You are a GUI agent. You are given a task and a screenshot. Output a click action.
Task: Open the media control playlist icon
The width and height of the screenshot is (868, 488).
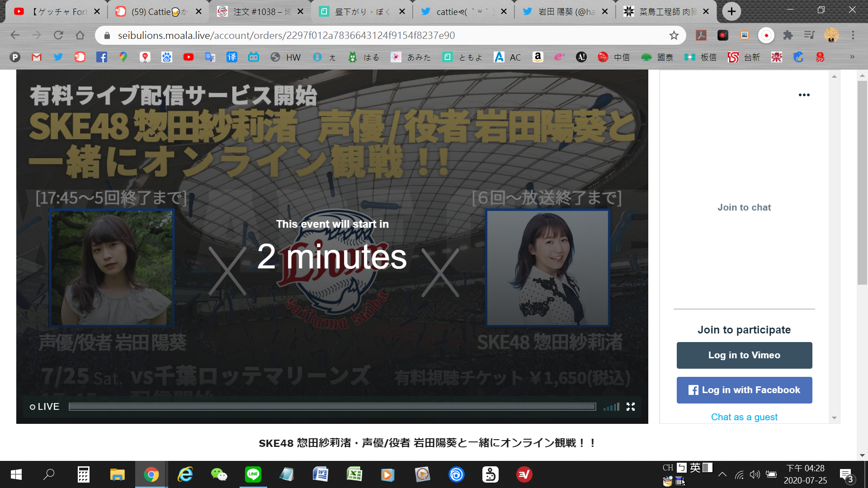pyautogui.click(x=809, y=35)
